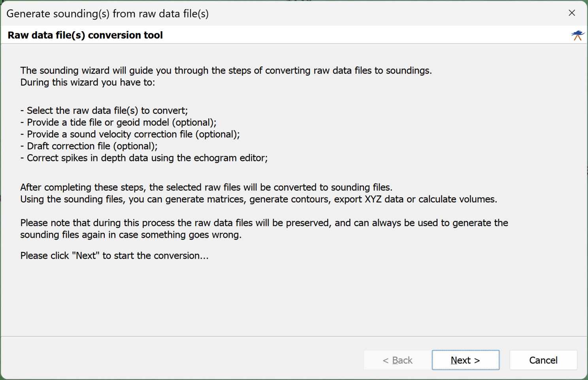
Task: Click the greyed-out Back button
Action: pyautogui.click(x=398, y=360)
